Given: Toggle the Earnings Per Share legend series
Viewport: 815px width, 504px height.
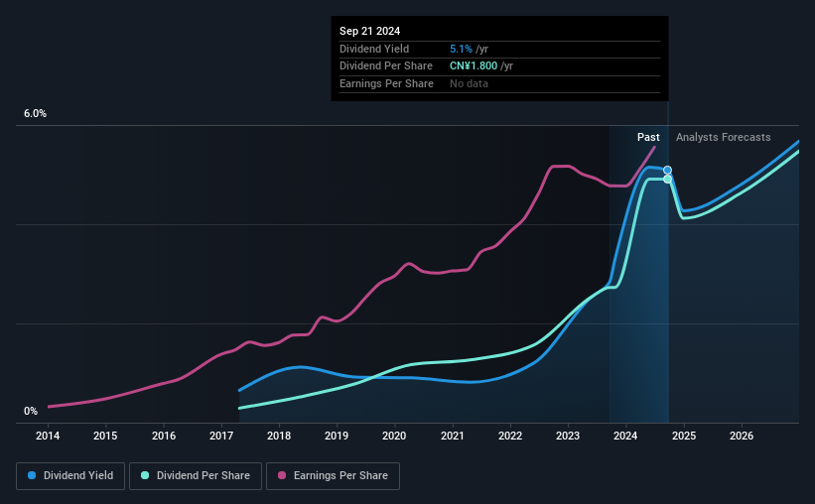Looking at the screenshot, I should pos(333,476).
